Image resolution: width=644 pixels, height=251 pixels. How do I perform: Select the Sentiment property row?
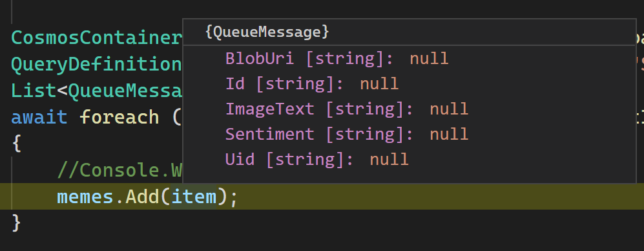coord(409,134)
